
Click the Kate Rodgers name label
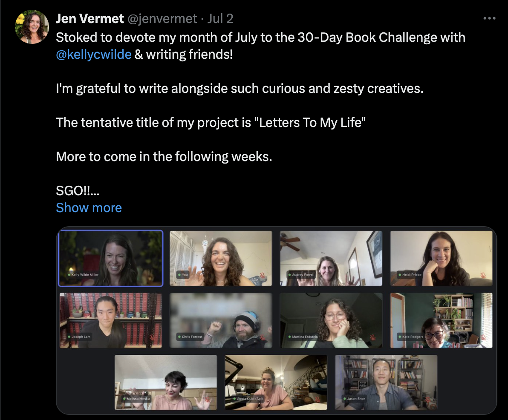pyautogui.click(x=413, y=337)
